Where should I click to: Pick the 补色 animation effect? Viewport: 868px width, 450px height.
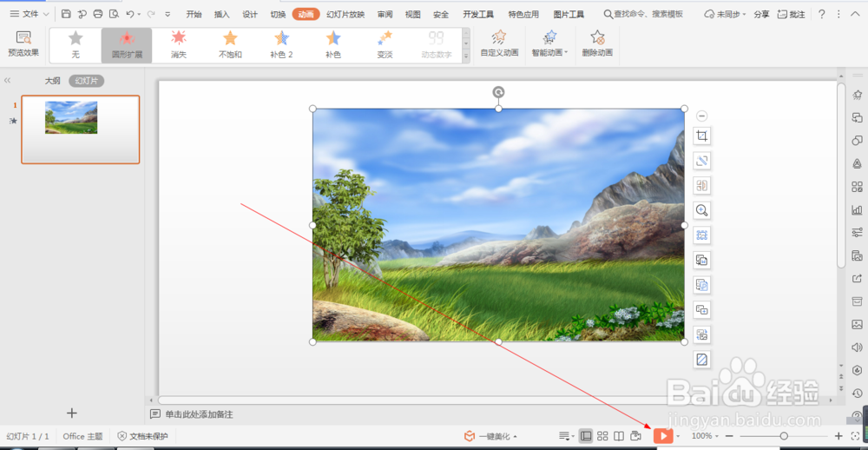tap(332, 45)
